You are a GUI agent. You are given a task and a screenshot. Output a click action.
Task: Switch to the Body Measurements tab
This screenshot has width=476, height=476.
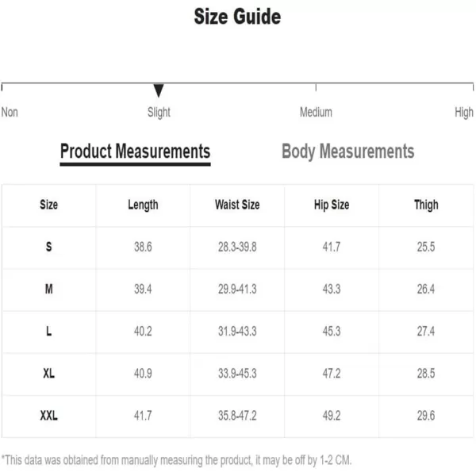[x=348, y=152]
